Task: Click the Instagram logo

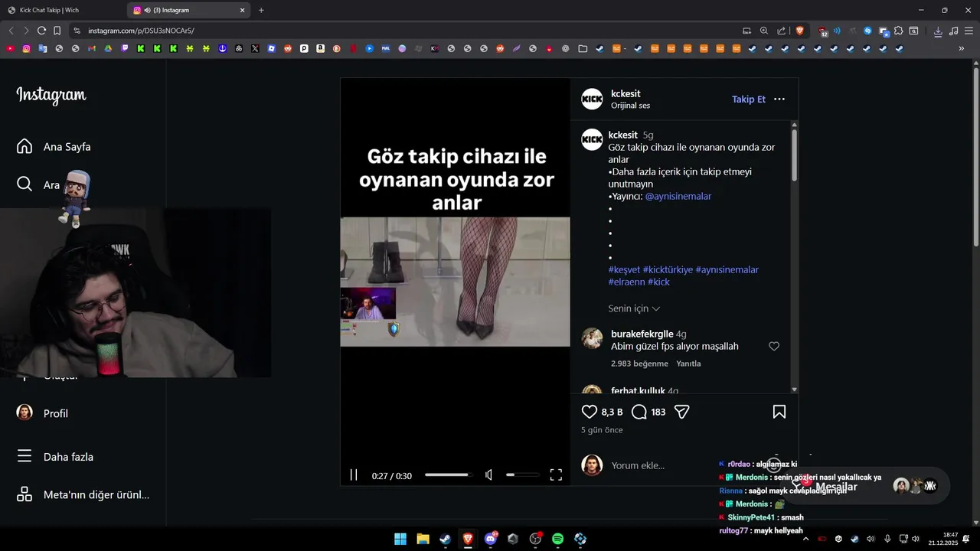Action: pyautogui.click(x=51, y=95)
